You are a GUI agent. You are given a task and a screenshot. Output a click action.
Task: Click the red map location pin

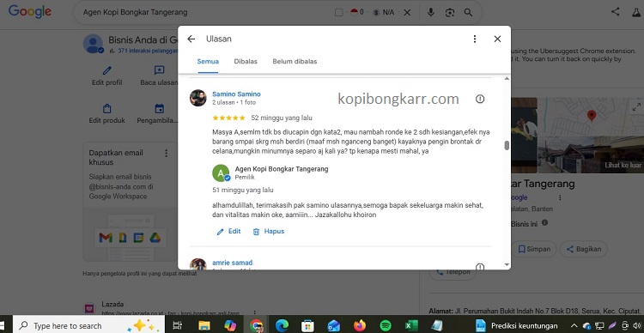592,116
